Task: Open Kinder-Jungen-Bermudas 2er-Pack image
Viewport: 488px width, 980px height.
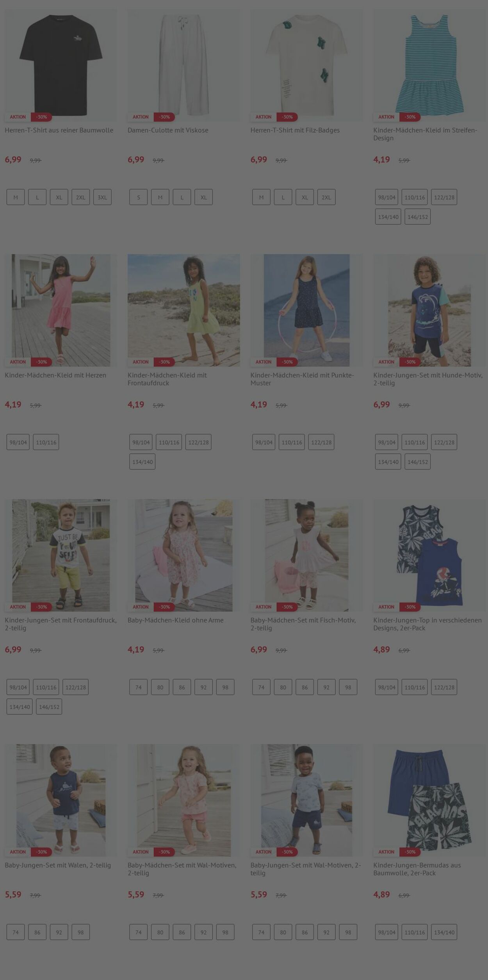Action: tap(429, 800)
